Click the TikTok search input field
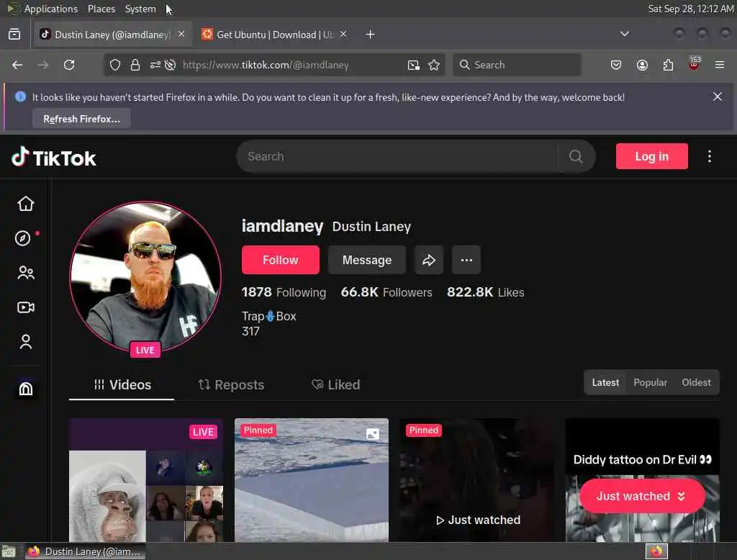 397,157
